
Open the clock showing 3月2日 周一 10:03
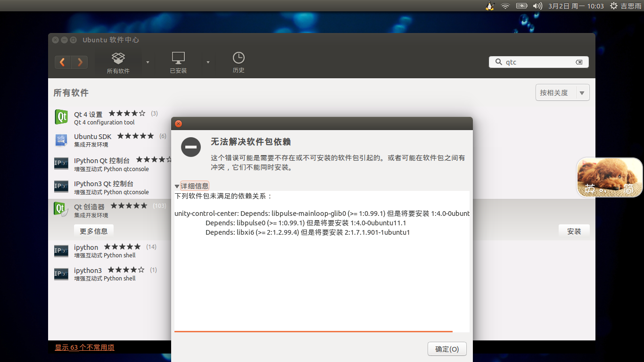click(576, 6)
